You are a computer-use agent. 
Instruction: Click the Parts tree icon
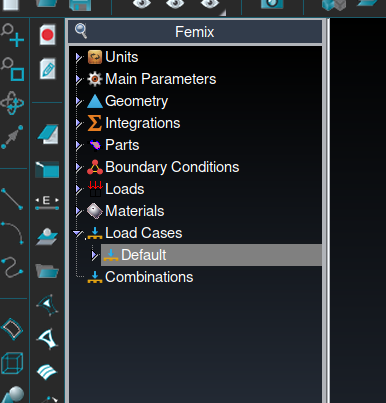tap(95, 145)
